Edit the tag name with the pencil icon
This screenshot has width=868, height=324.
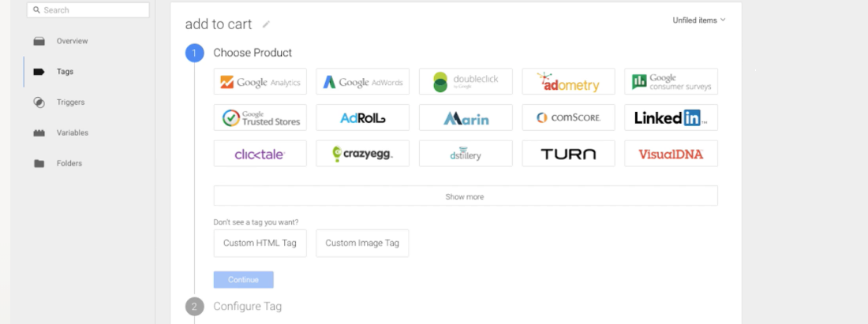click(x=266, y=24)
